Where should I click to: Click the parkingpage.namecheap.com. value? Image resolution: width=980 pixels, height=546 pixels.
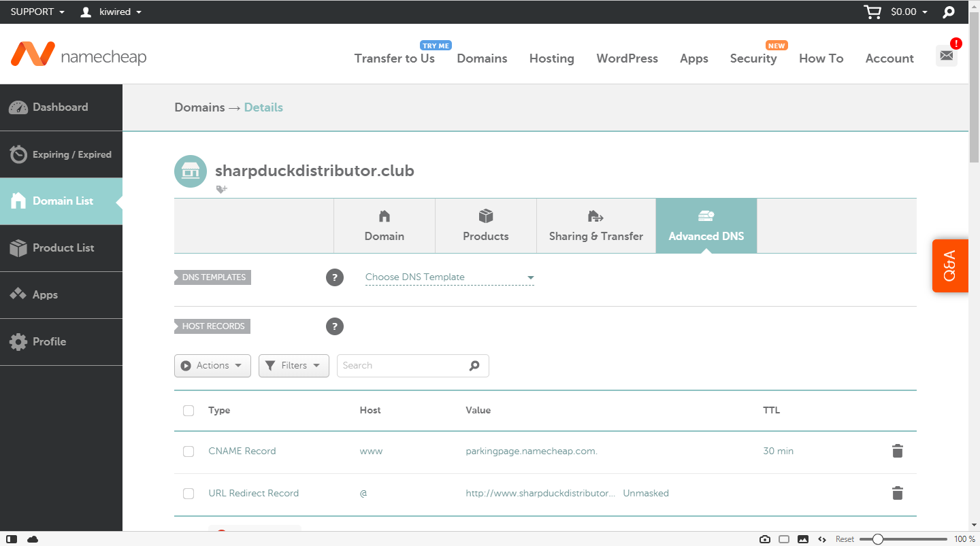point(532,451)
